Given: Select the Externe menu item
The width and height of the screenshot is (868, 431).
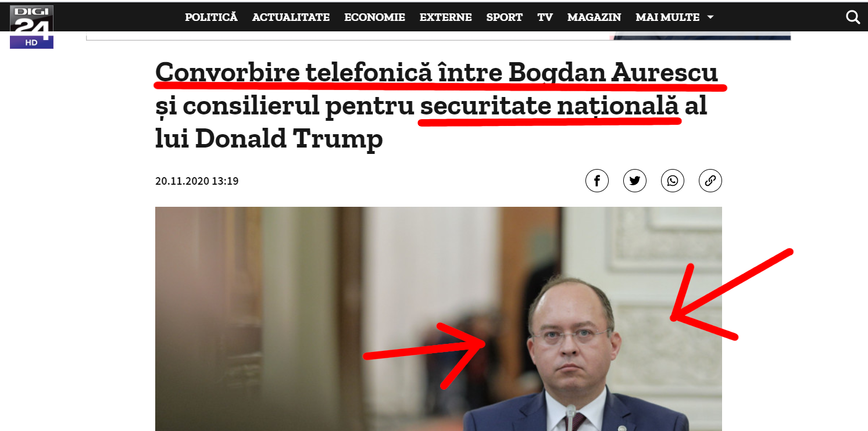Looking at the screenshot, I should [445, 17].
